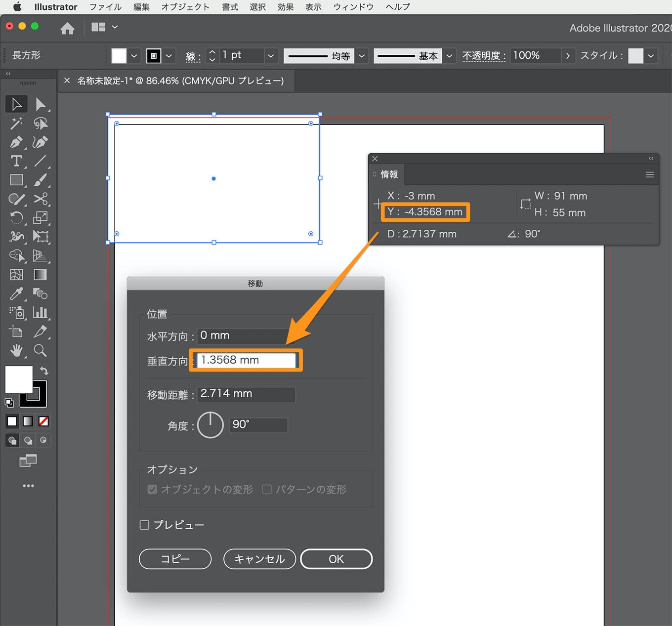Select the Type tool
672x626 pixels.
(16, 161)
